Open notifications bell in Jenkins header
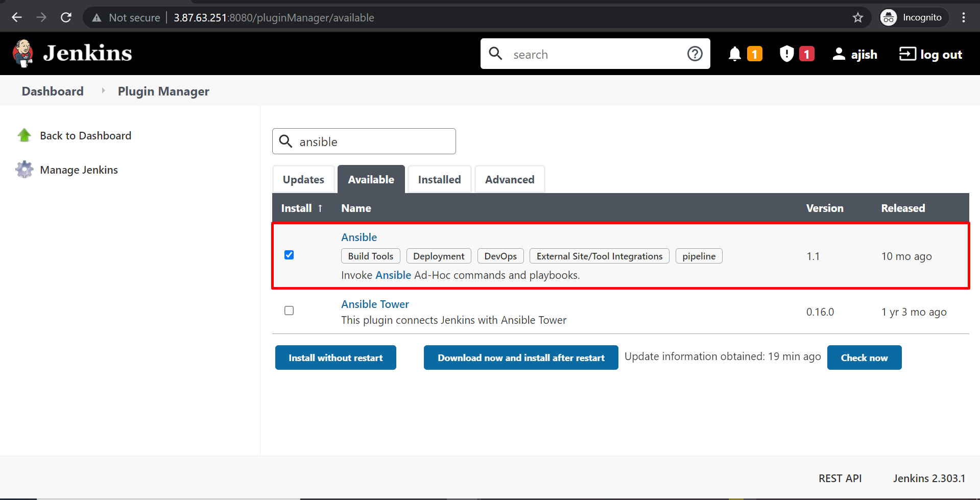Image resolution: width=980 pixels, height=500 pixels. click(x=734, y=54)
